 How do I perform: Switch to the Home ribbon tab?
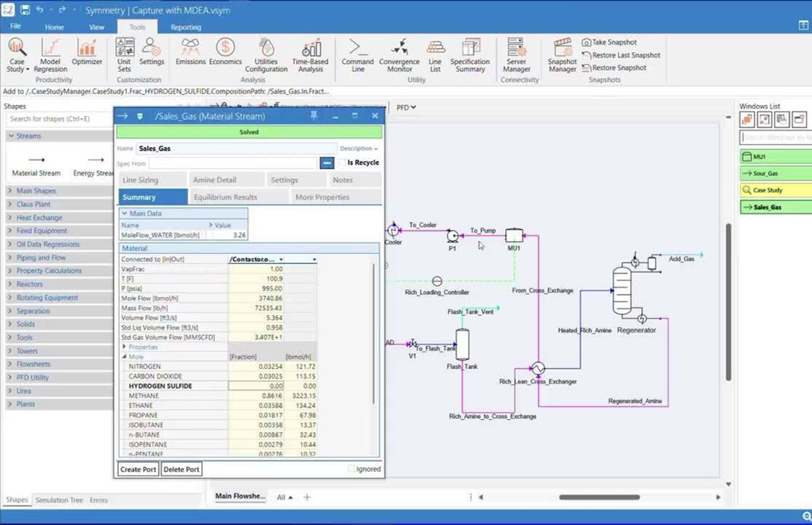(55, 27)
